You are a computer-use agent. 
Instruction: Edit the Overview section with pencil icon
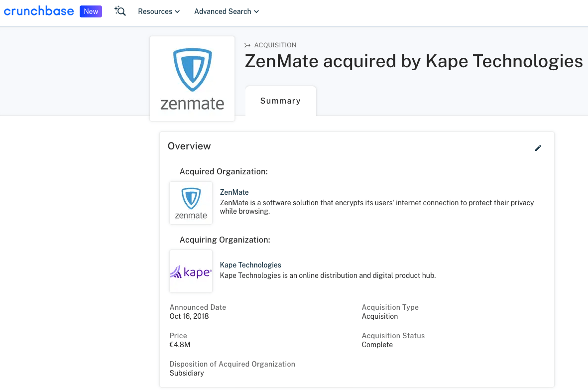pyautogui.click(x=538, y=148)
